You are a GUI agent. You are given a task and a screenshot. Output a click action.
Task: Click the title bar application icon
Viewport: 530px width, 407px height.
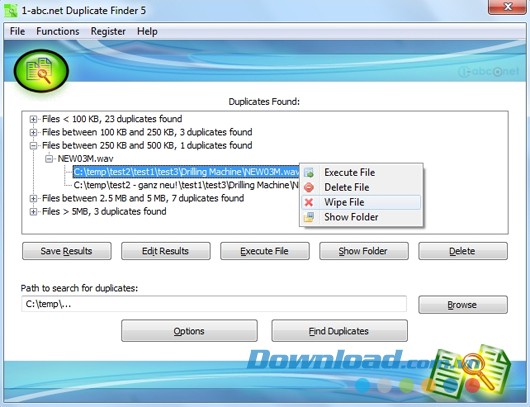tap(11, 10)
